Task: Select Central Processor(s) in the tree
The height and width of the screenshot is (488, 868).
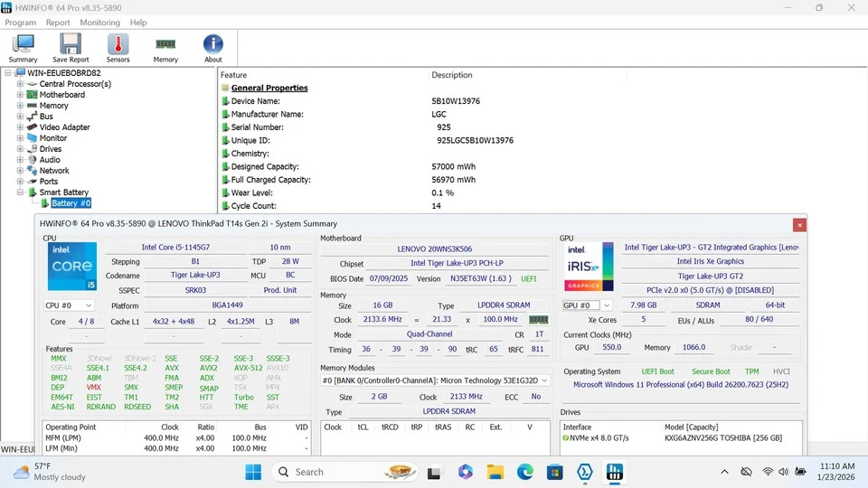Action: tap(75, 84)
